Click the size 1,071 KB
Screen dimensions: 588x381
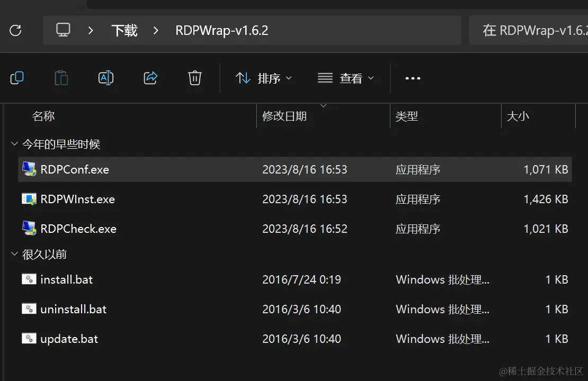[x=546, y=170]
